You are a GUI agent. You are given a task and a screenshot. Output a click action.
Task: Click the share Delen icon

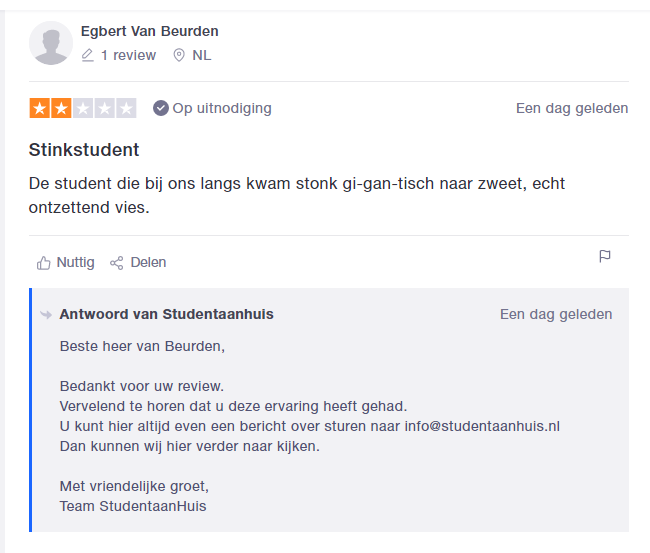(x=117, y=263)
